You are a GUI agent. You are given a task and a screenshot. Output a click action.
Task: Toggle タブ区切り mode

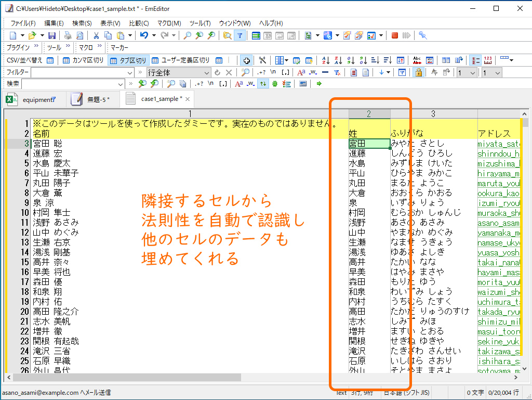click(x=128, y=60)
